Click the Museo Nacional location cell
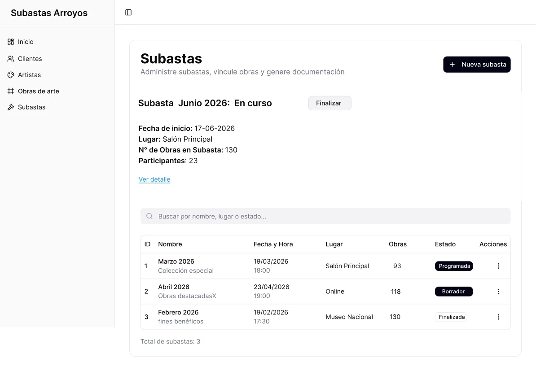 pyautogui.click(x=349, y=317)
